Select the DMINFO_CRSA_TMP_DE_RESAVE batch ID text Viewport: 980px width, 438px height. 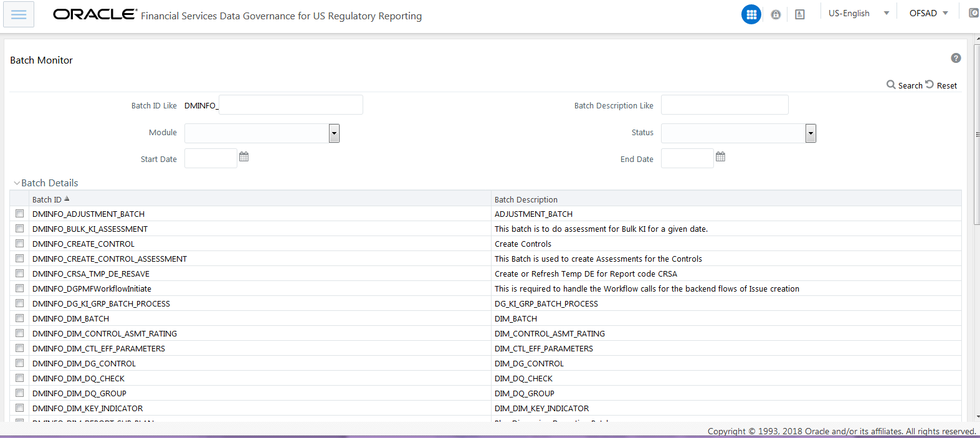click(91, 274)
